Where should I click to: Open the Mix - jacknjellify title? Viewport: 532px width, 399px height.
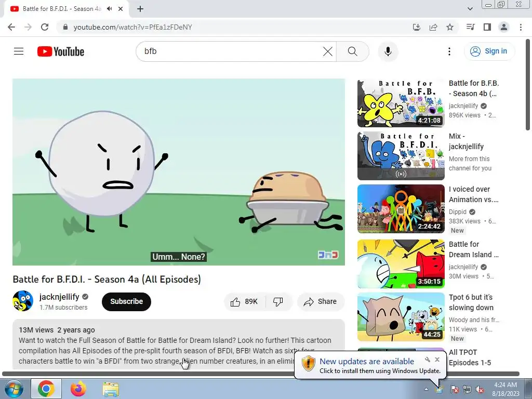coord(466,141)
